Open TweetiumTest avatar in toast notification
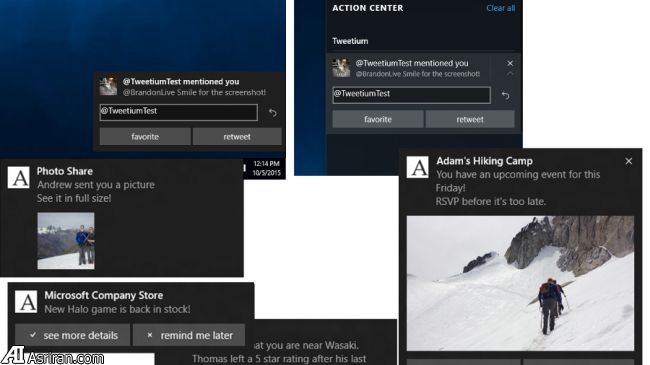 click(x=109, y=86)
